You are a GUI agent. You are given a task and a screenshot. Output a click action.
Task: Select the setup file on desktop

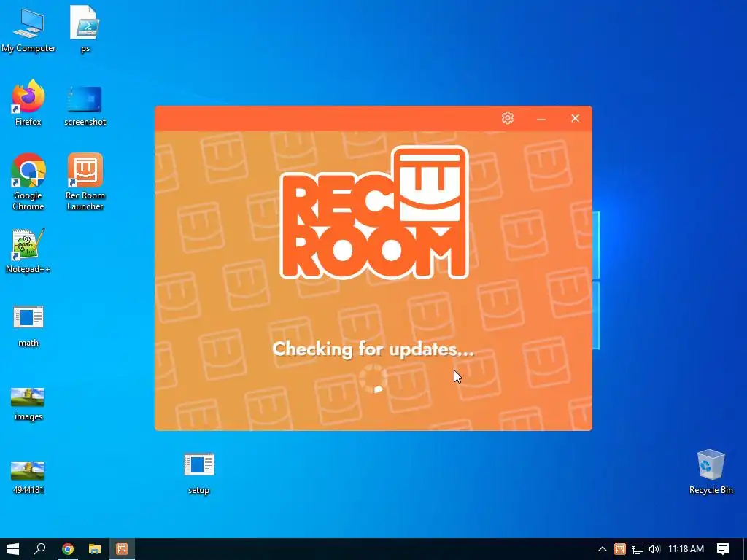198,473
